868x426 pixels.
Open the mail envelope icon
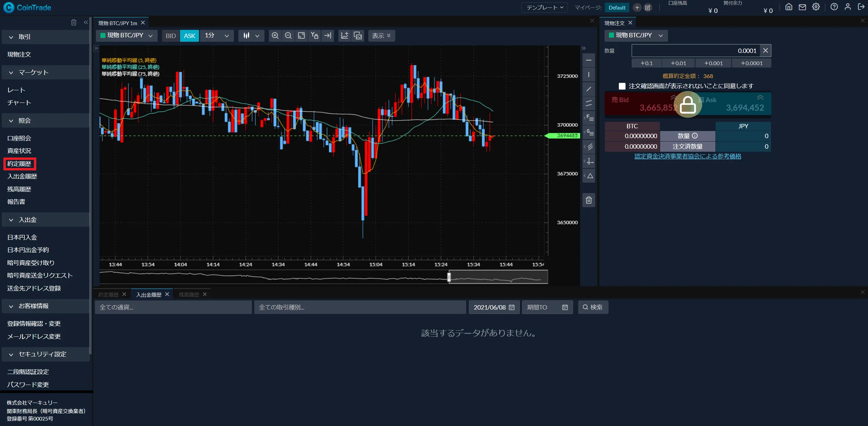click(x=802, y=7)
